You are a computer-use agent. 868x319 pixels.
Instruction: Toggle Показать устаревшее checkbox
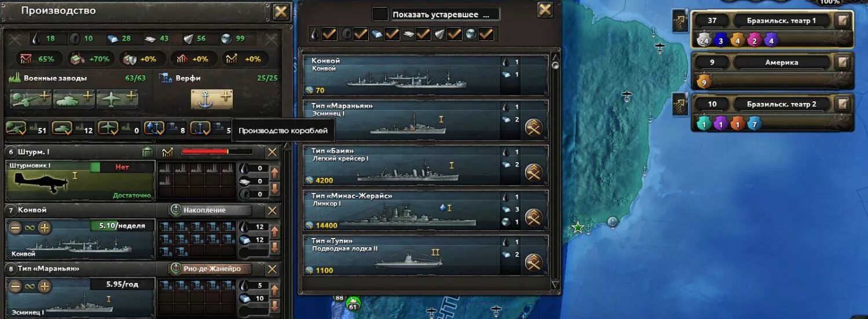point(380,14)
